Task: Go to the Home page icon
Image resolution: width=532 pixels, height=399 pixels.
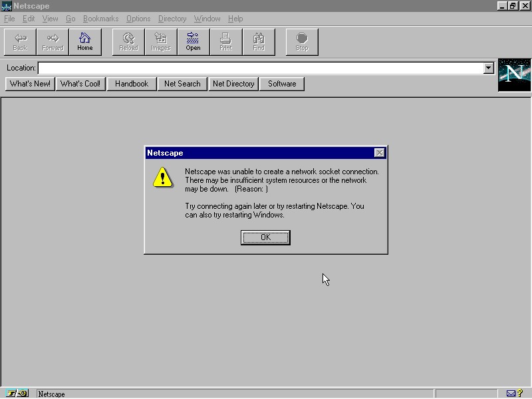Action: coord(85,41)
